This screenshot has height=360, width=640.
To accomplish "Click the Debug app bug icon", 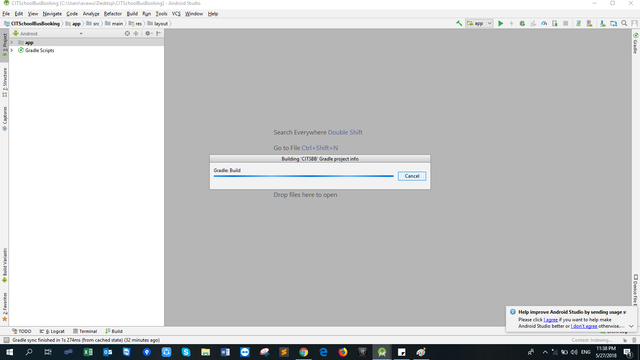I will click(522, 23).
